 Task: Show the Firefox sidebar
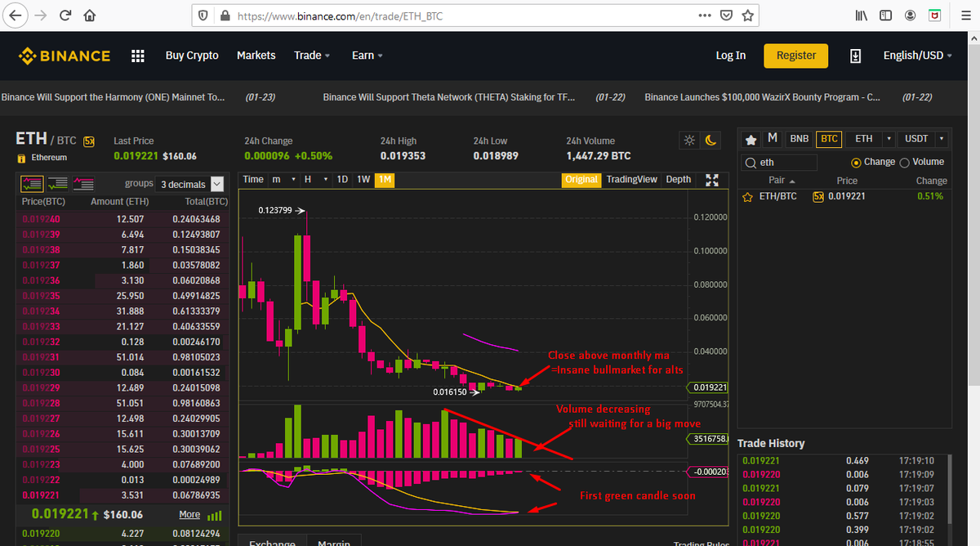[885, 16]
